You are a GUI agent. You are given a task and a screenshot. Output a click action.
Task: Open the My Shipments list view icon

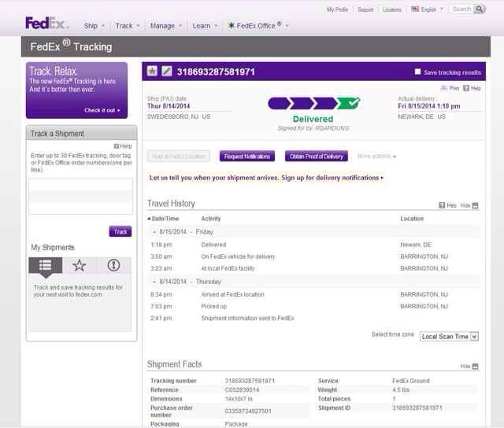click(46, 265)
